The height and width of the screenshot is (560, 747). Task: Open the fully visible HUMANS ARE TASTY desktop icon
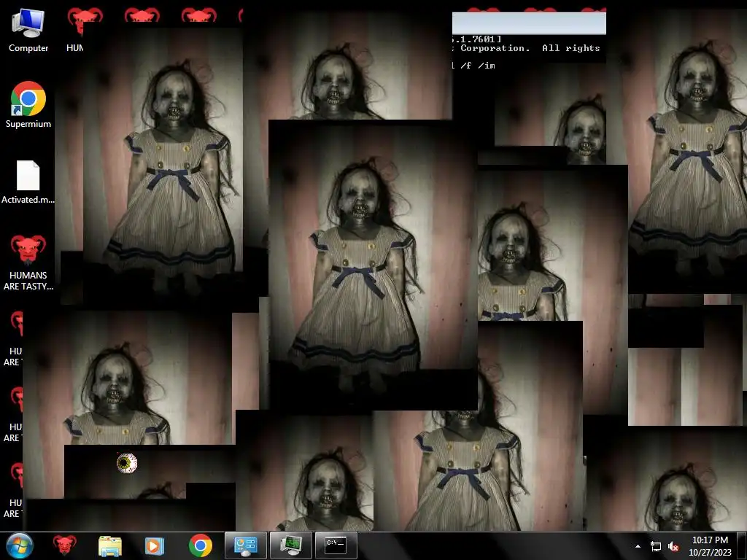point(28,262)
